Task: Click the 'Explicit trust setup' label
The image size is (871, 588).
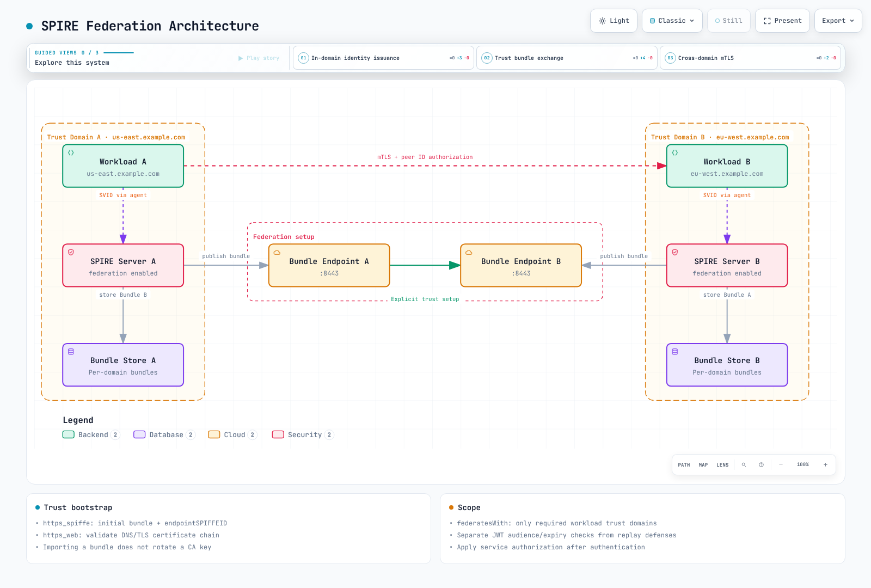Action: point(425,299)
